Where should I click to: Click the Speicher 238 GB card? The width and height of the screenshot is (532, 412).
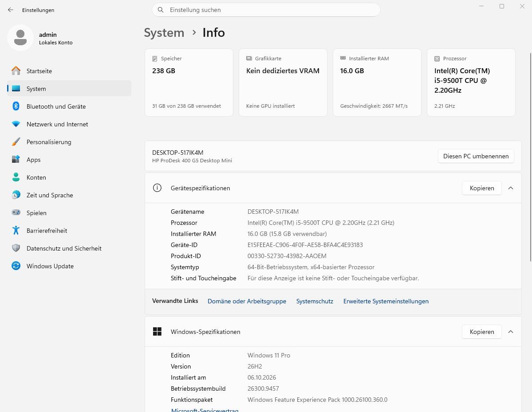coord(189,82)
